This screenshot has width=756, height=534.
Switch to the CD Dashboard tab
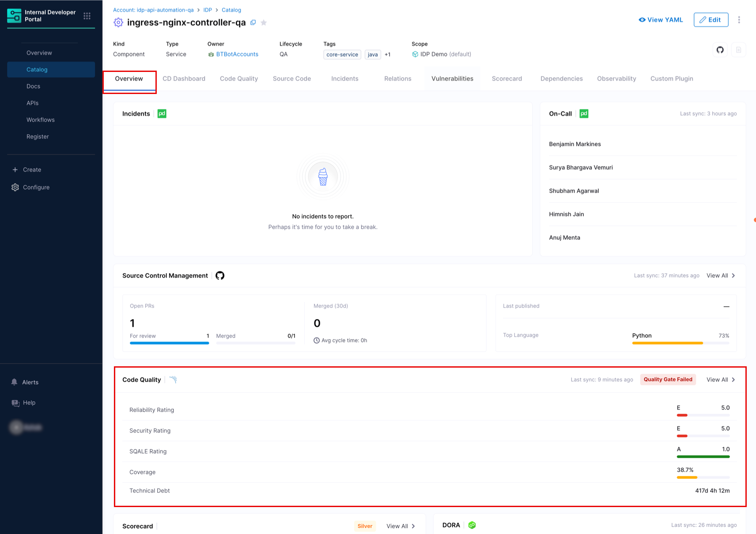184,79
